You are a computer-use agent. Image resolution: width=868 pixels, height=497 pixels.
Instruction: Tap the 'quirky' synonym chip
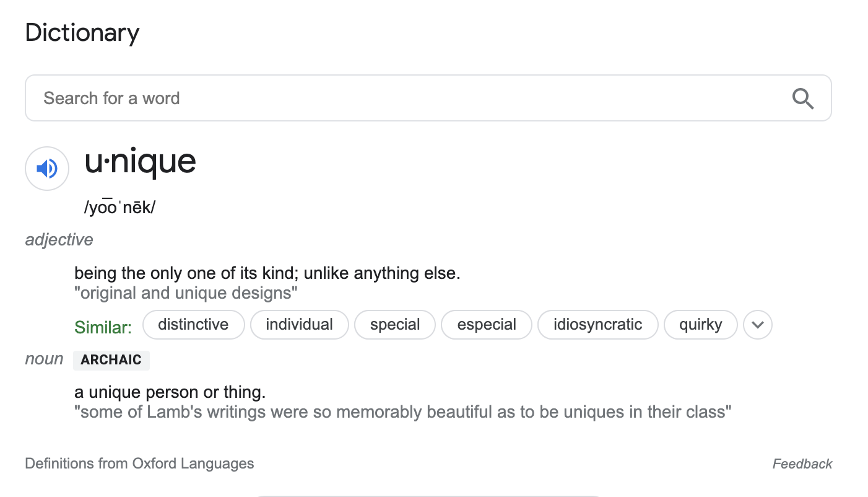point(700,325)
